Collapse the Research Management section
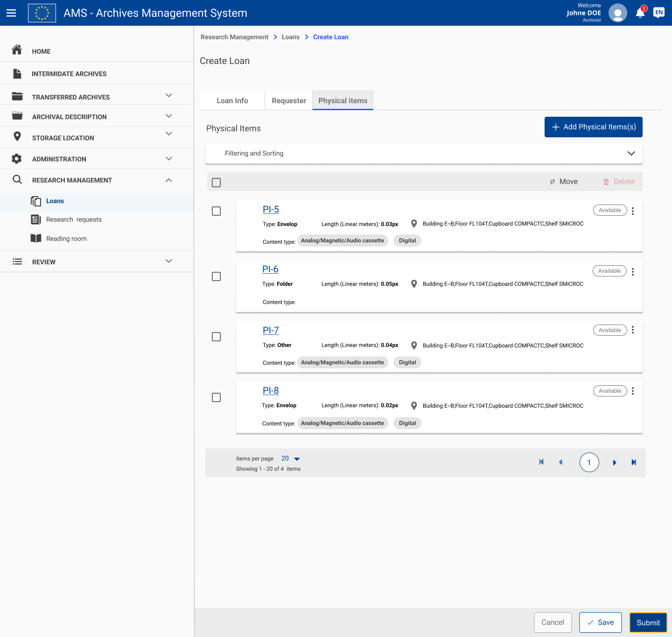672x637 pixels. coord(168,180)
